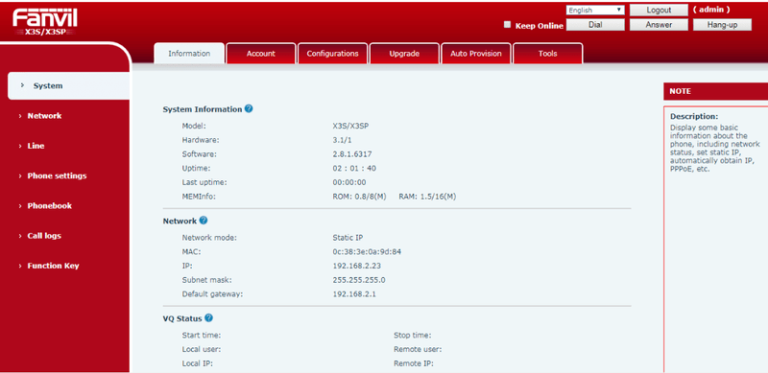Click the Remote IP label
The width and height of the screenshot is (768, 373).
[414, 364]
